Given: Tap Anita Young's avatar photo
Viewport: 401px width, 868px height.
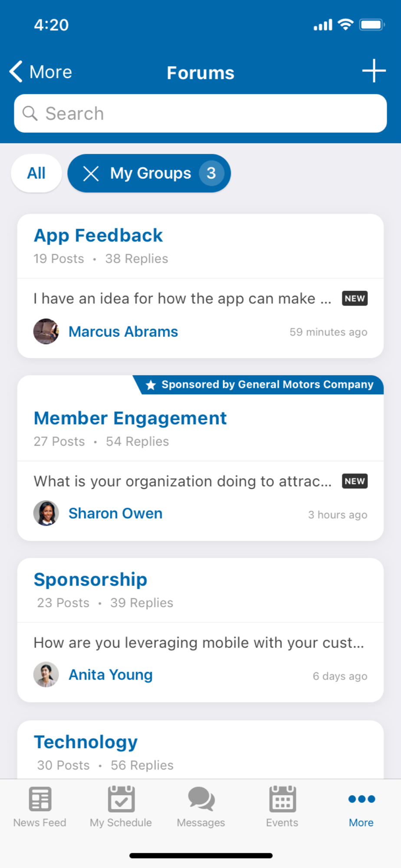Looking at the screenshot, I should tap(46, 675).
